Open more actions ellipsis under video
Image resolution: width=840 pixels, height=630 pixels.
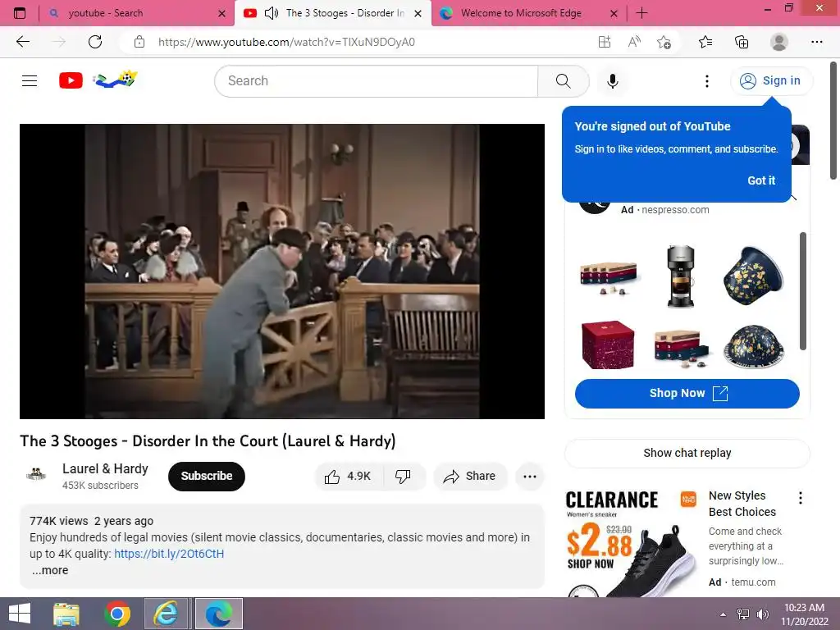pos(530,477)
